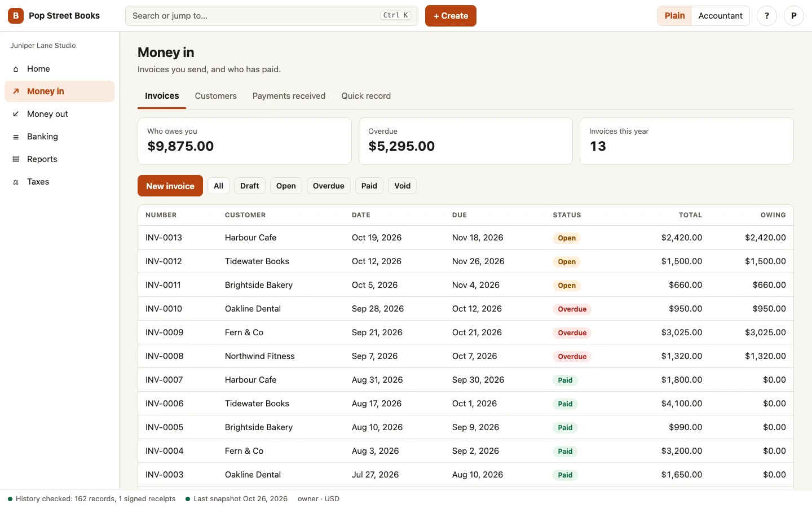
Task: Click the New invoice button
Action: coord(170,186)
